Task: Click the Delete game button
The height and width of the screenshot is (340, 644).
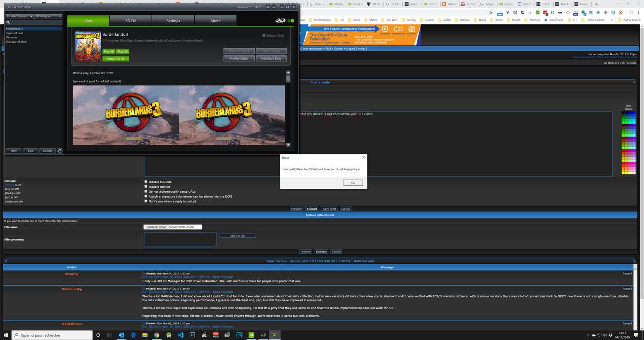Action: coord(47,151)
